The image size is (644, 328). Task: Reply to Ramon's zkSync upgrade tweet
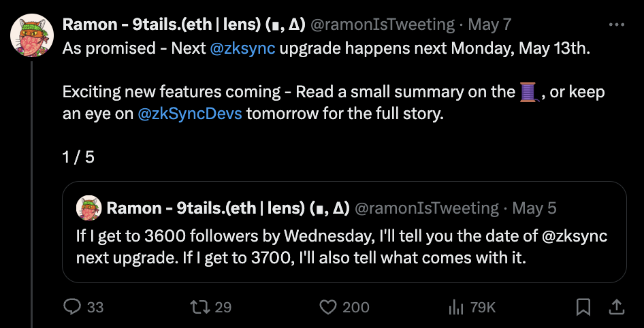click(73, 308)
